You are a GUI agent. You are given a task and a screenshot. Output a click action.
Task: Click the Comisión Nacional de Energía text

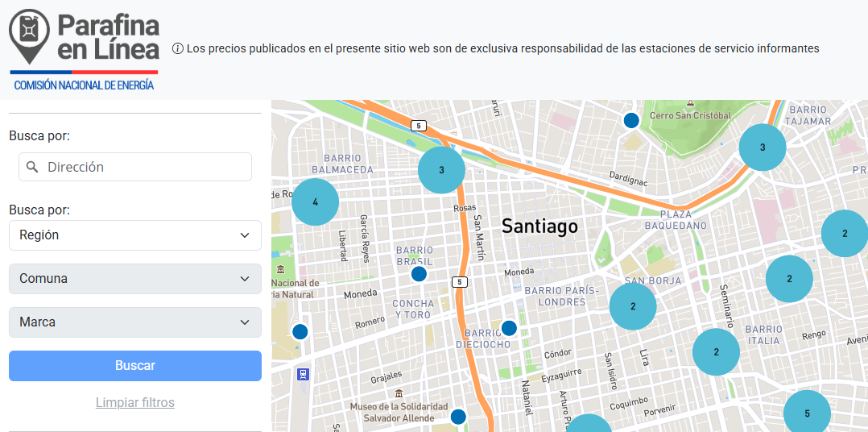click(x=84, y=85)
